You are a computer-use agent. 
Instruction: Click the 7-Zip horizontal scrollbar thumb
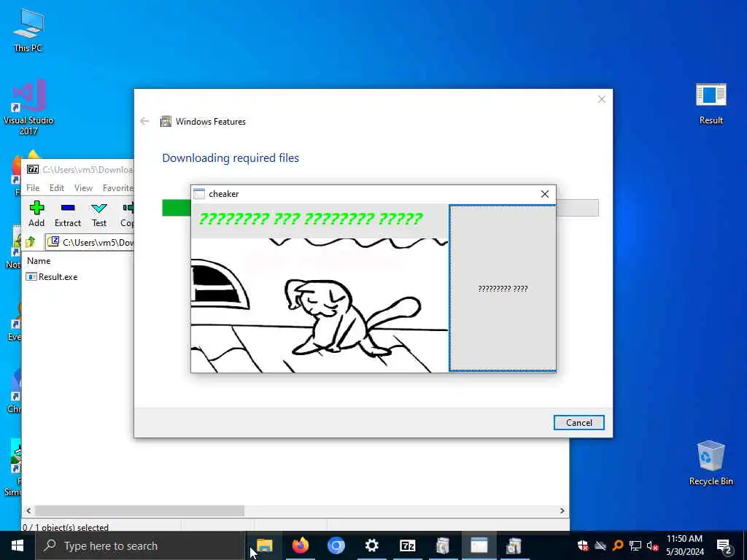click(139, 510)
